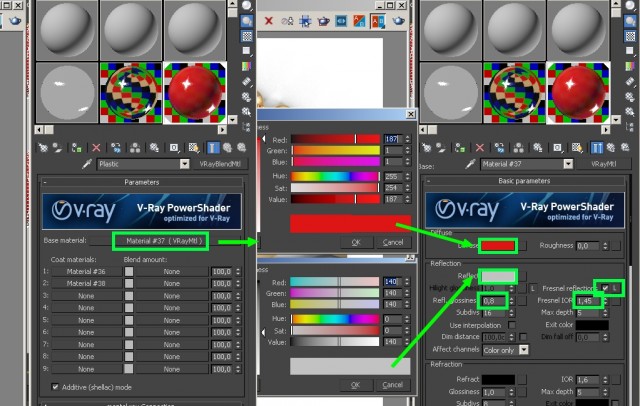
Task: Click Put to Library icon in Plastic editor
Action: click(154, 148)
